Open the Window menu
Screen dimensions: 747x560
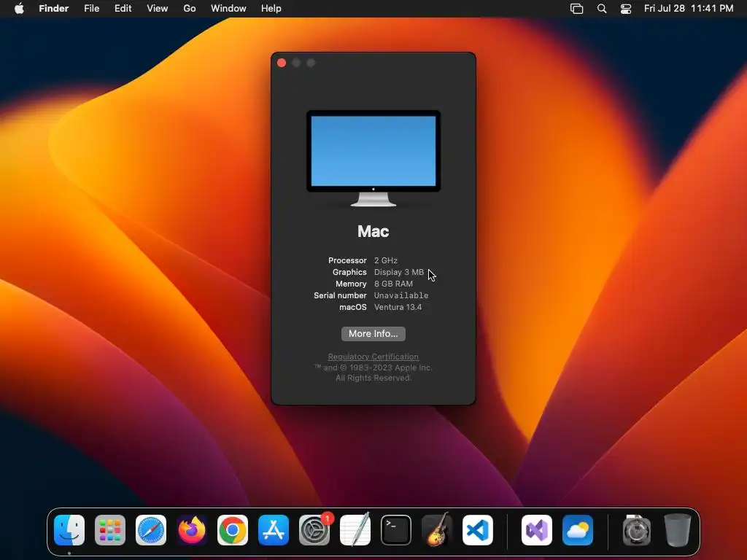pyautogui.click(x=228, y=9)
